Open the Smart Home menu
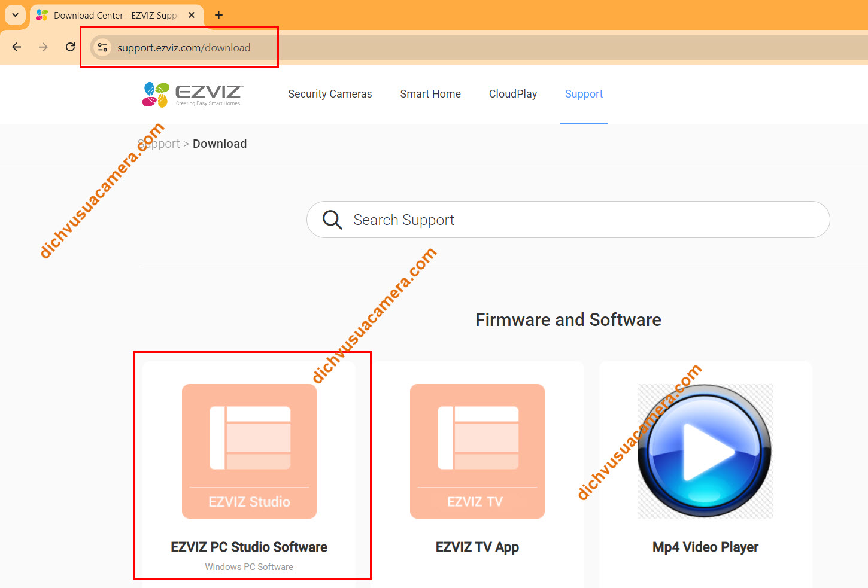The image size is (868, 588). tap(430, 94)
